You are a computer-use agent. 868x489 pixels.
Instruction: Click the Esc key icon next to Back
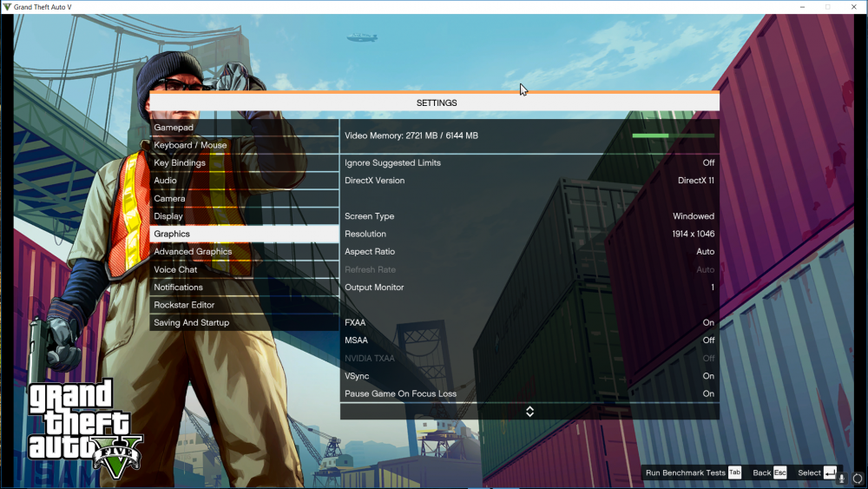[x=779, y=472]
